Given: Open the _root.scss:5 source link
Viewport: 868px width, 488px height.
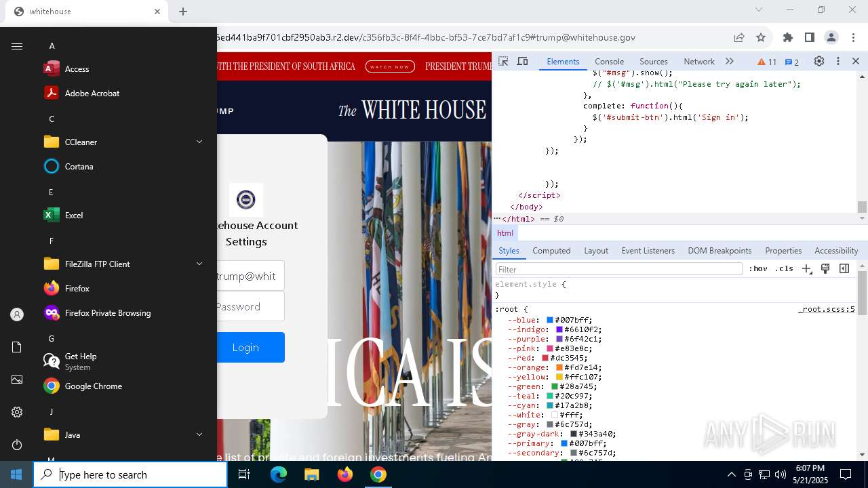Looking at the screenshot, I should (826, 309).
